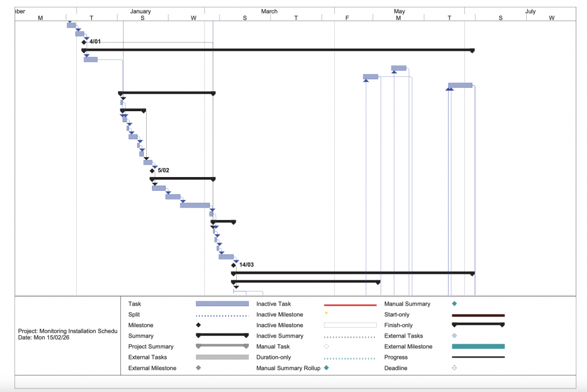The height and width of the screenshot is (392, 587).
Task: Click the teal External Milestone bar swatch
Action: coord(479,346)
